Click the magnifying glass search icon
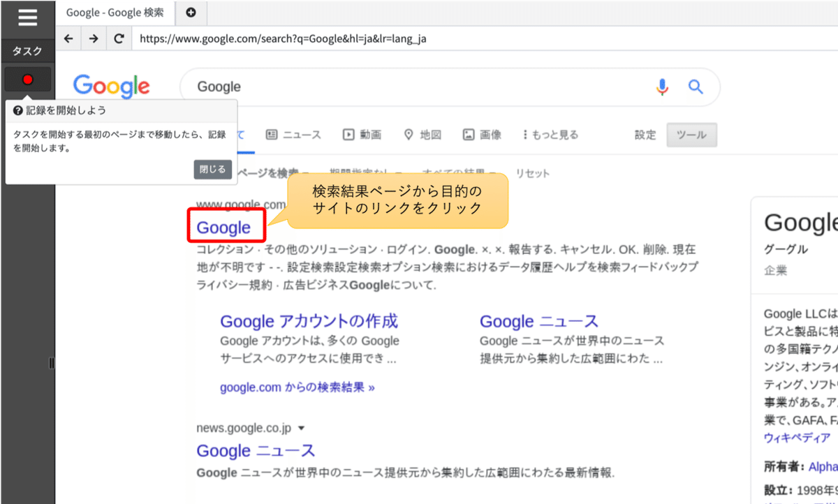Image resolution: width=838 pixels, height=504 pixels. [695, 87]
